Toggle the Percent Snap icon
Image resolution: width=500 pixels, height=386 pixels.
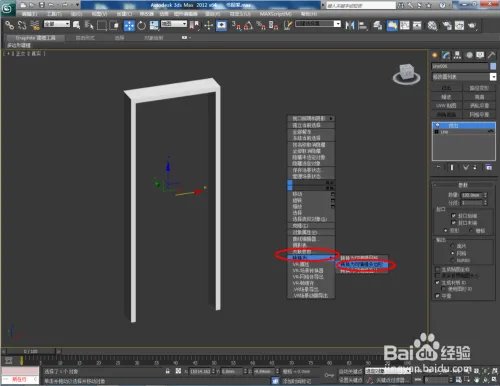(x=261, y=25)
